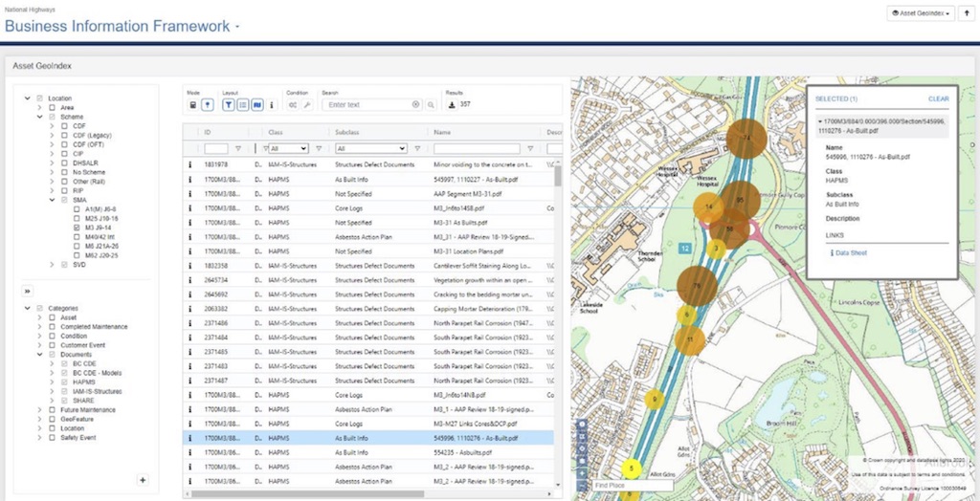The image size is (980, 501).
Task: Collapse the Documents tree node
Action: point(40,354)
